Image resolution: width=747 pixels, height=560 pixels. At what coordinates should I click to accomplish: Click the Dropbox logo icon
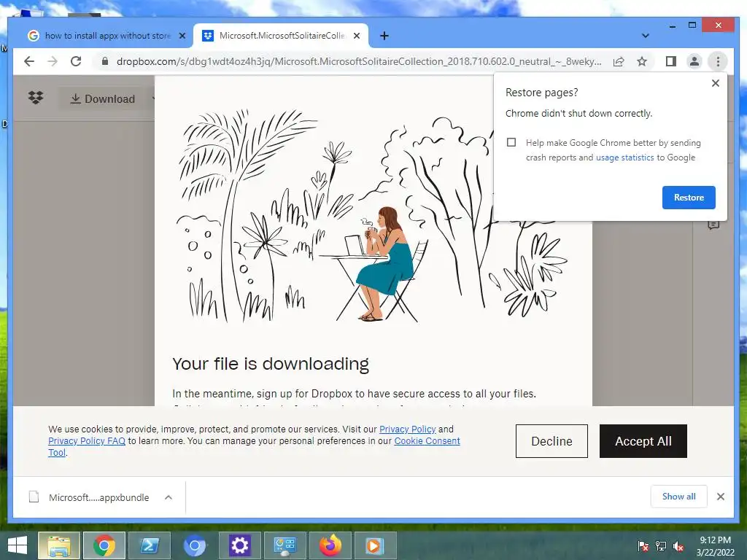pyautogui.click(x=36, y=98)
